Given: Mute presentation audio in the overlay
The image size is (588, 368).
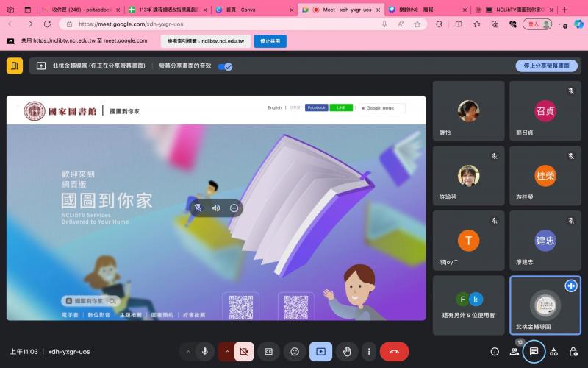Looking at the screenshot, I should point(216,208).
